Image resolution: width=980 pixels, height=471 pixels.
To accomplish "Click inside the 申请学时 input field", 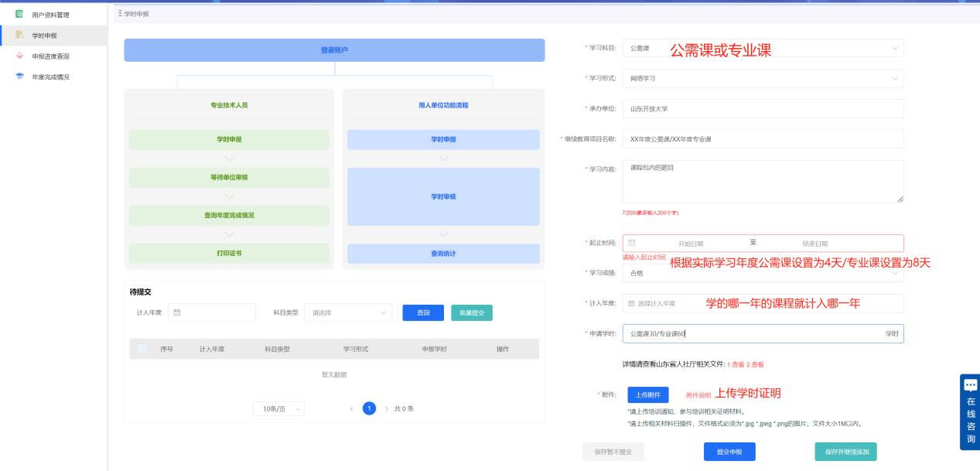I will click(743, 333).
